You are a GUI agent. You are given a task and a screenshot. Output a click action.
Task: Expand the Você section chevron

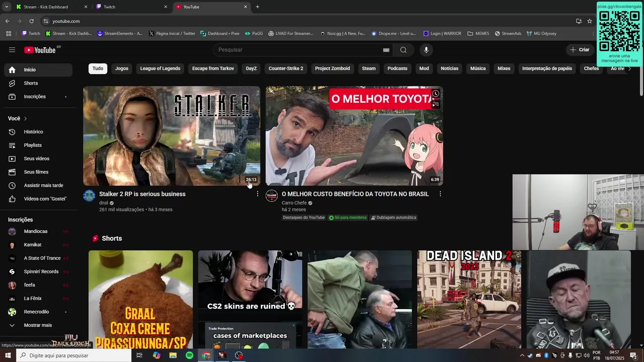(25, 119)
